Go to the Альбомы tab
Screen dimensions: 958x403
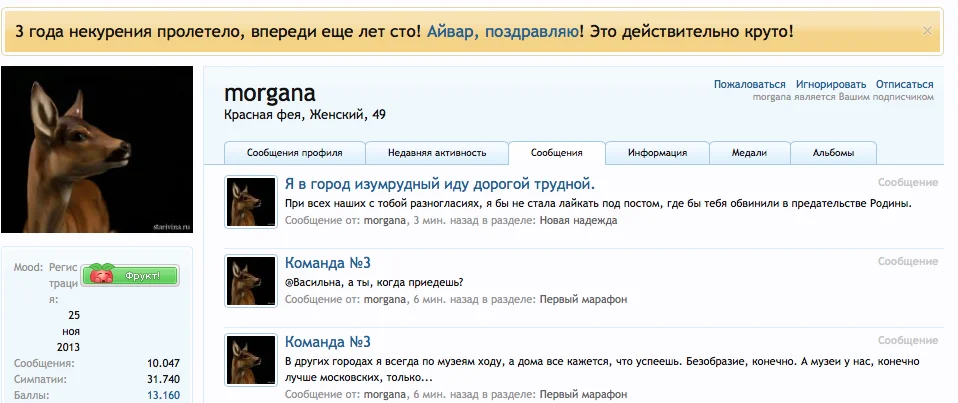click(833, 153)
